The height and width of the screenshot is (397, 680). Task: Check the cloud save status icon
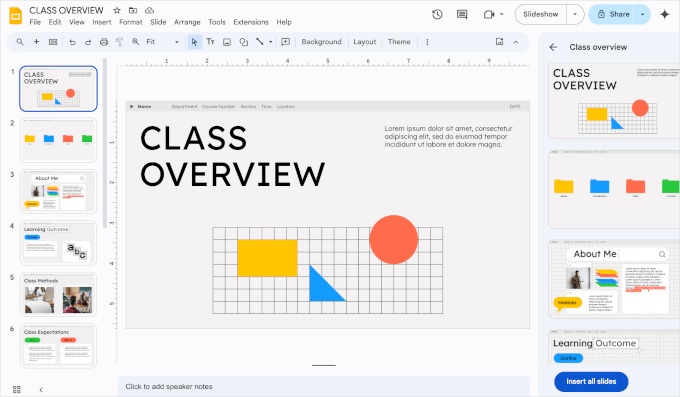(x=149, y=10)
